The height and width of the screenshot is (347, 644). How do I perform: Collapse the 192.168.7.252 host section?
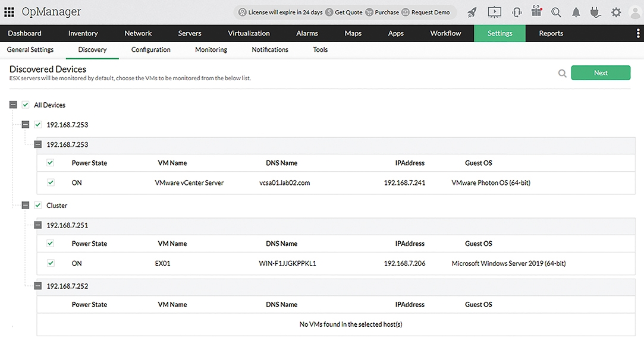38,286
